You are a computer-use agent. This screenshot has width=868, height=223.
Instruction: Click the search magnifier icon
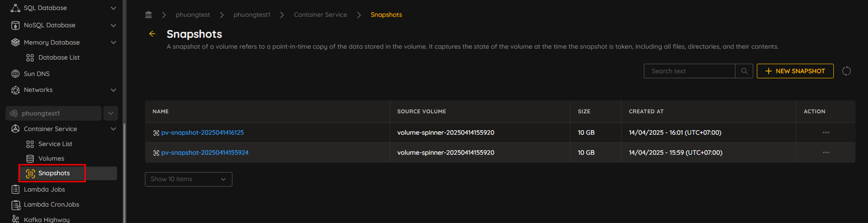click(744, 71)
